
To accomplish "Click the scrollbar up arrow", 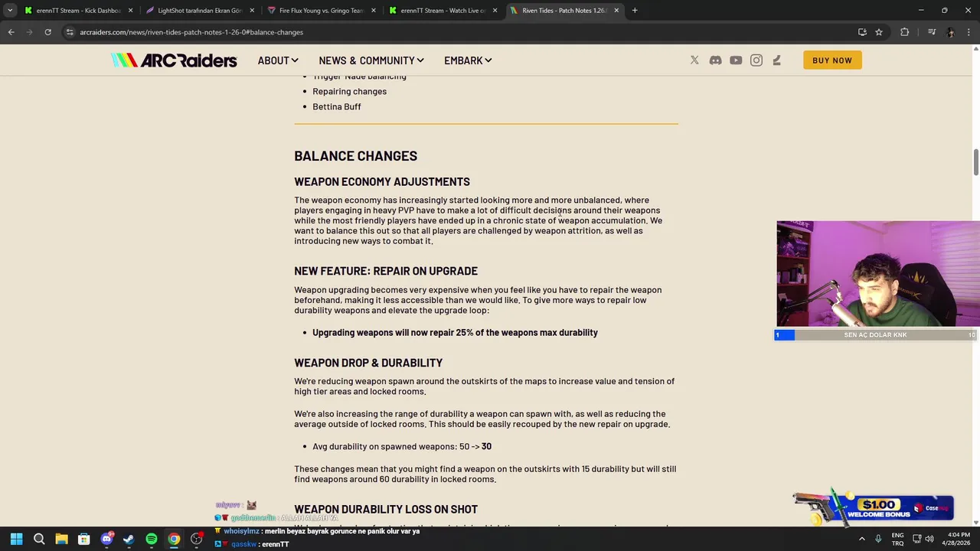I will pos(975,50).
